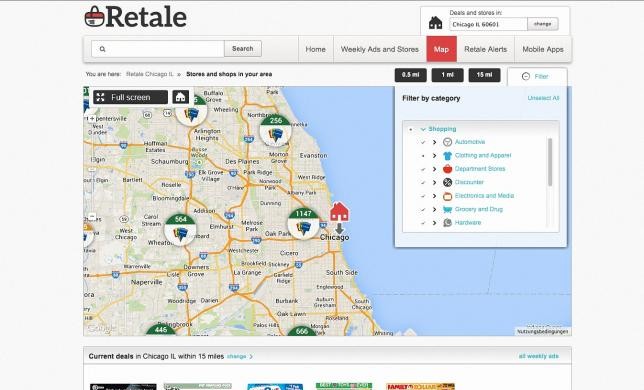The width and height of the screenshot is (644, 390).
Task: Click the Retale shopping bag logo
Action: pyautogui.click(x=94, y=17)
